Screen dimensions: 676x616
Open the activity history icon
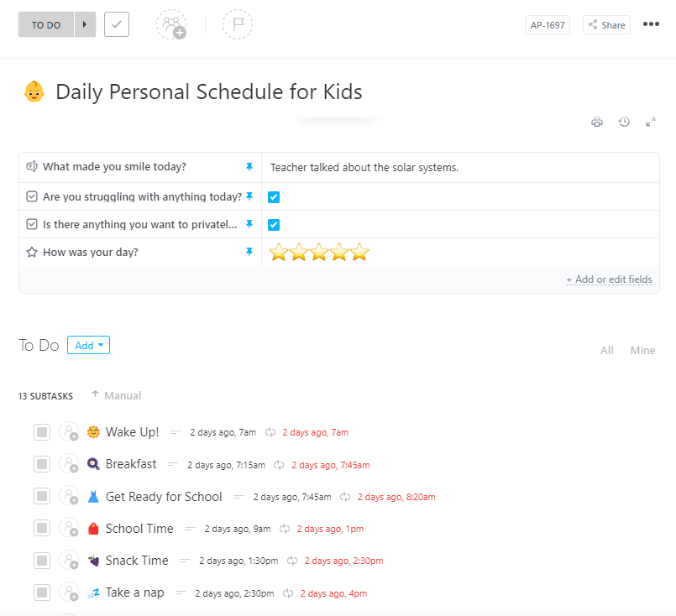click(624, 122)
